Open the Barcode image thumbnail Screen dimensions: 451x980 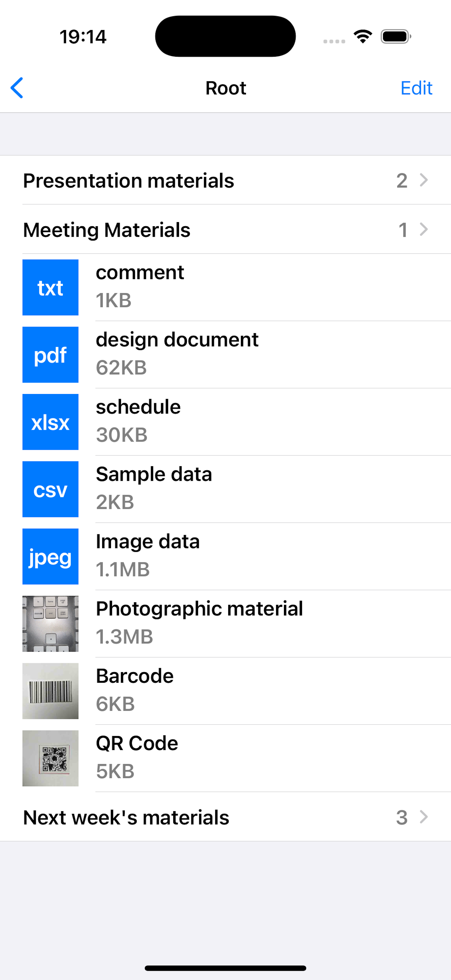[50, 691]
